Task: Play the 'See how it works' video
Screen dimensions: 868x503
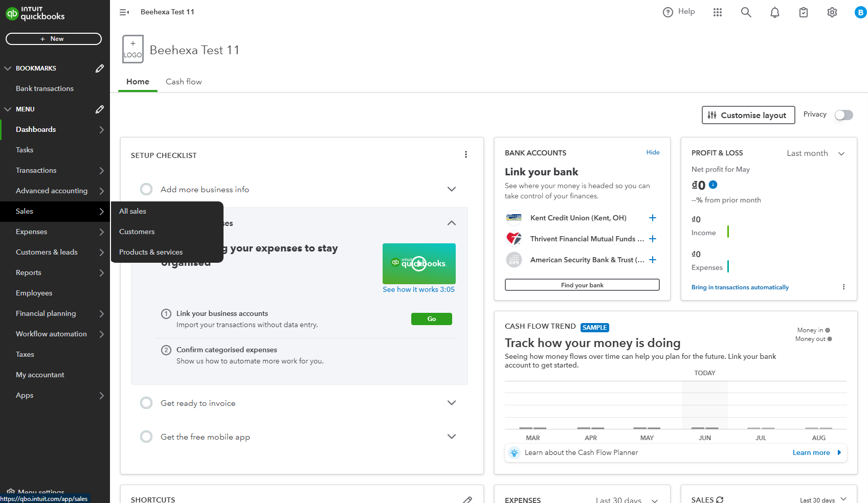Action: pos(419,263)
